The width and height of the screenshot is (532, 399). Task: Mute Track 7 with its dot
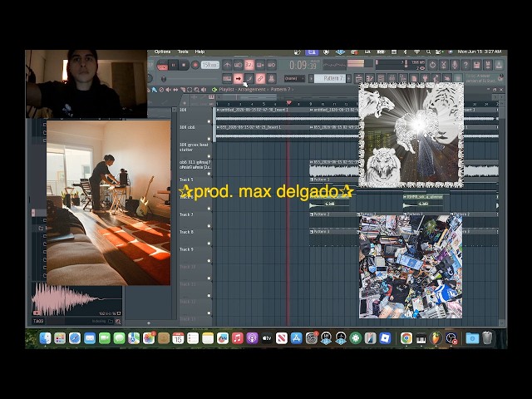coord(209,226)
